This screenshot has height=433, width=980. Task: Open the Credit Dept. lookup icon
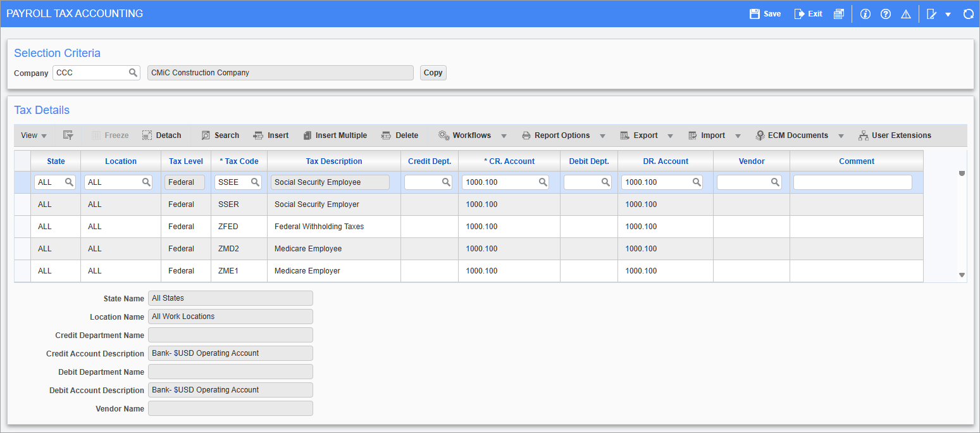pos(446,182)
